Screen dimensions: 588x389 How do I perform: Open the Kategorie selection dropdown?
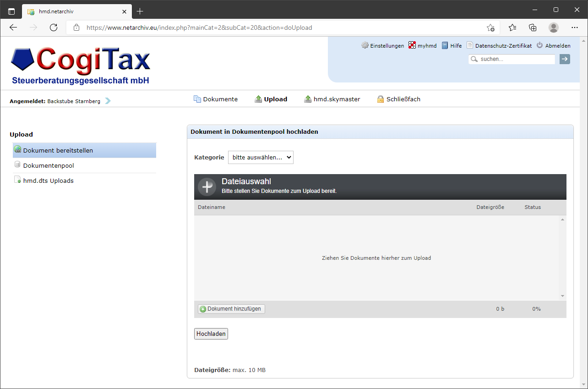261,157
